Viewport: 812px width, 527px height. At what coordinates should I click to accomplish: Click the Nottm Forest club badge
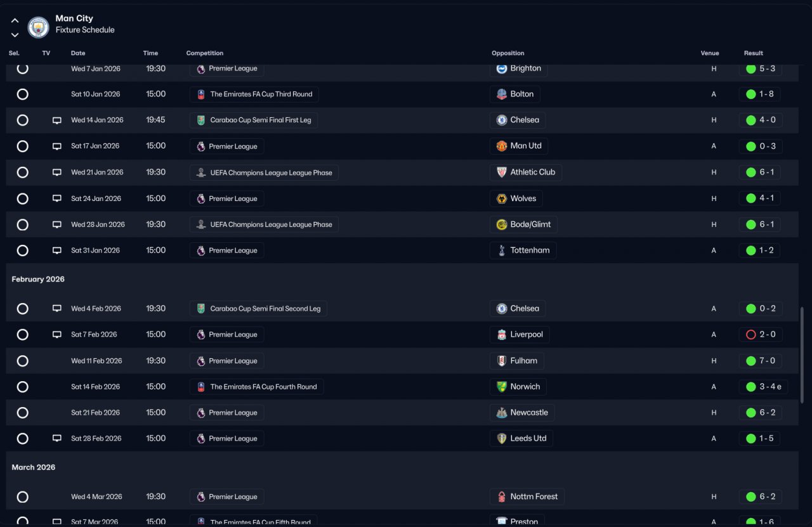click(502, 497)
